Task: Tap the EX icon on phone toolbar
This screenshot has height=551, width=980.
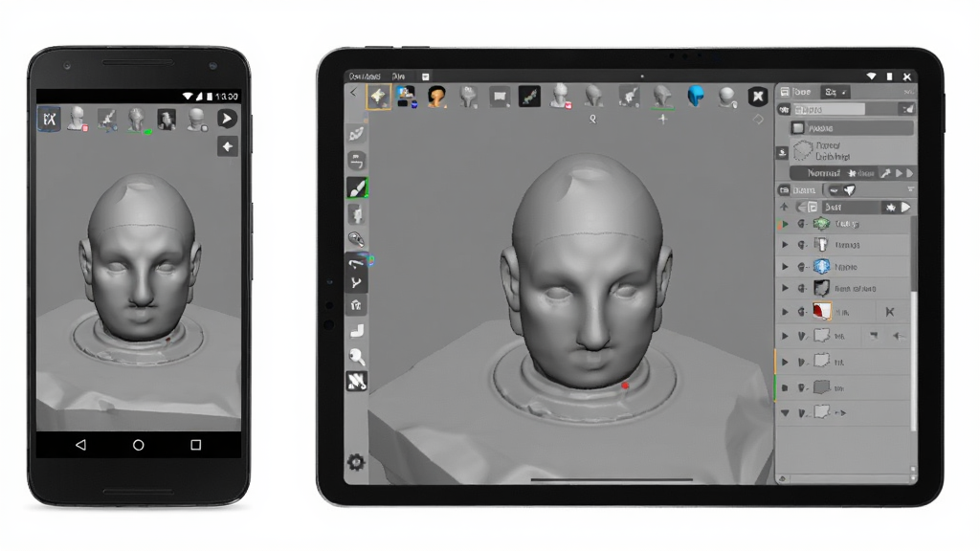Action: pyautogui.click(x=49, y=119)
